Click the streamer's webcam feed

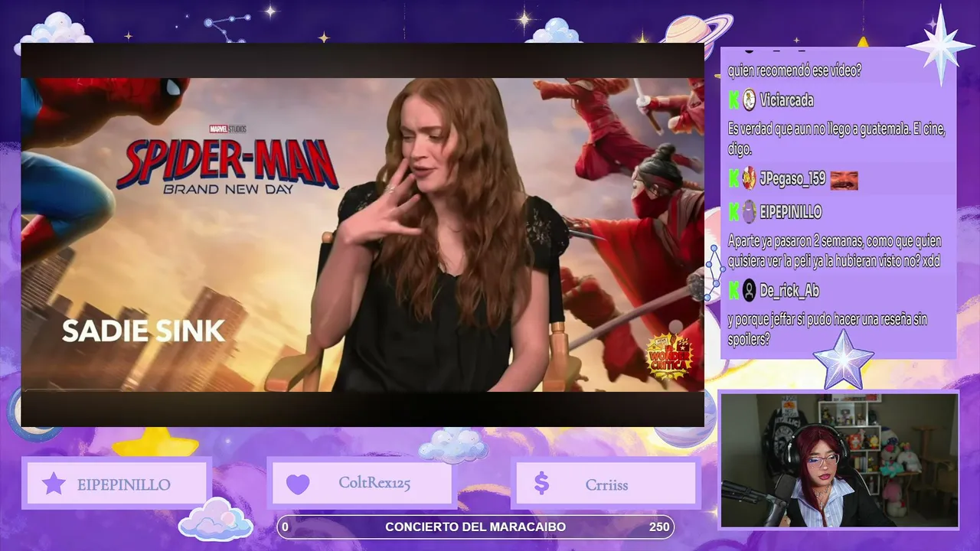(x=839, y=460)
